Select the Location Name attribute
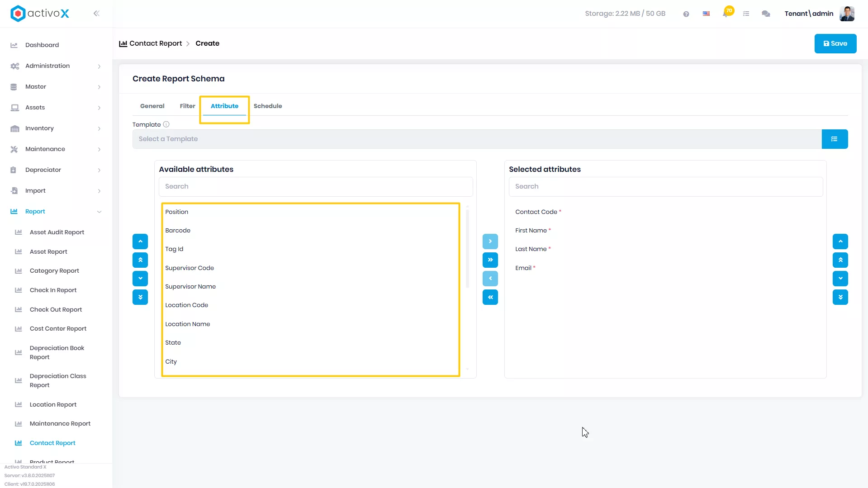 (187, 324)
